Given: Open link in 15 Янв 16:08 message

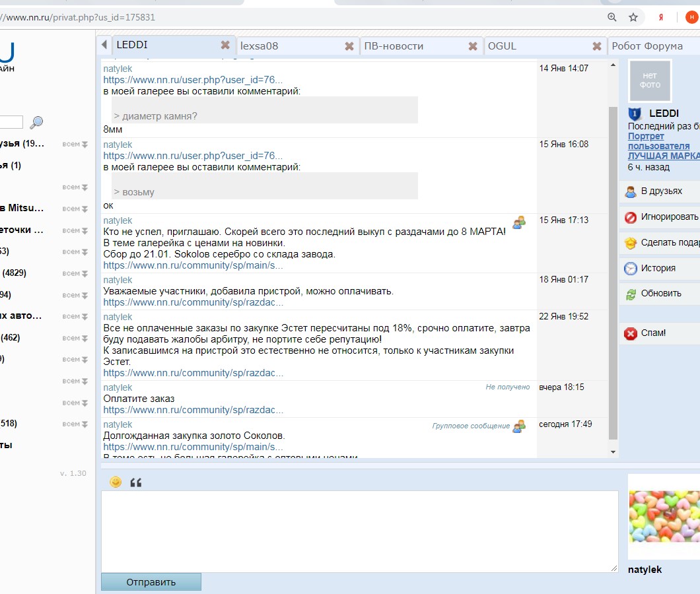Looking at the screenshot, I should (x=192, y=156).
